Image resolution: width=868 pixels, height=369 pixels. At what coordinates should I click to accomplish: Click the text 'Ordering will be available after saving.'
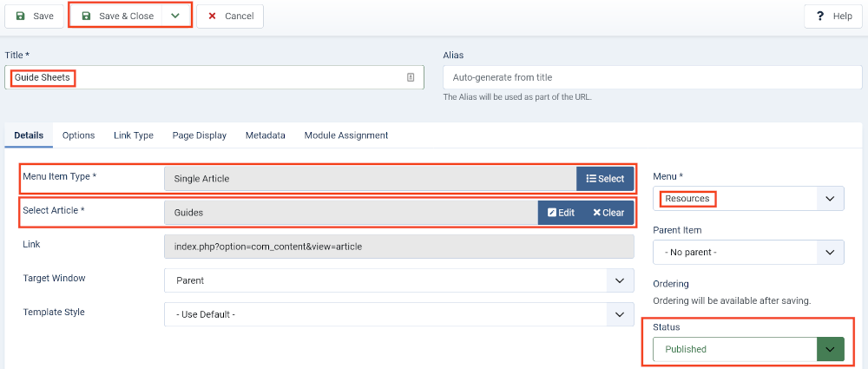(732, 301)
